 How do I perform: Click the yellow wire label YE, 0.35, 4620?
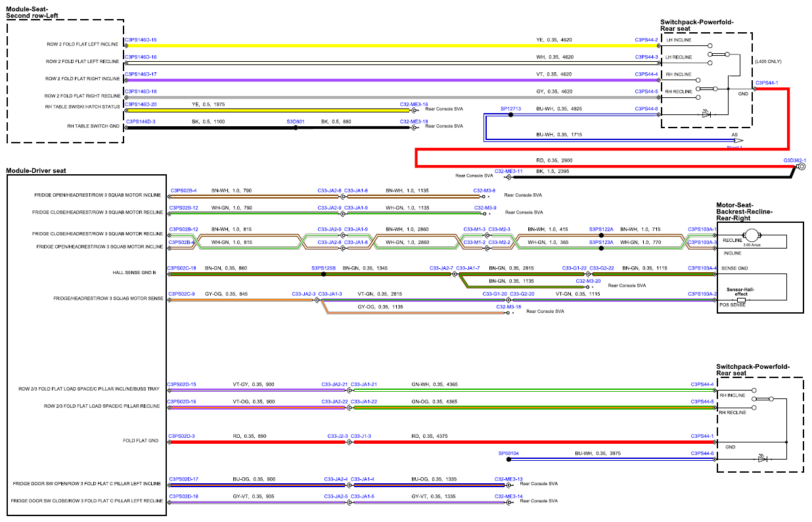point(554,40)
